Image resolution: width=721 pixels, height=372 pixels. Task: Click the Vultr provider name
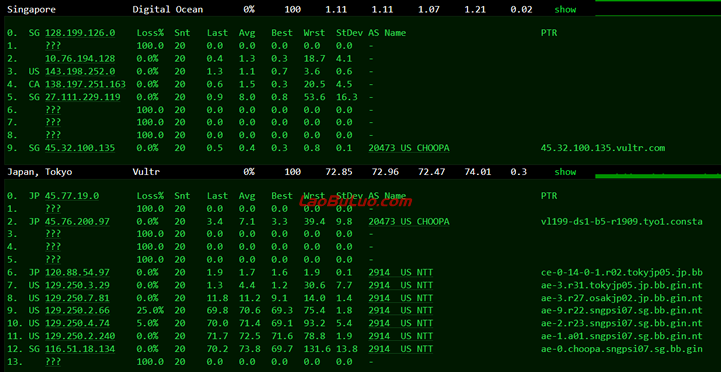[146, 172]
